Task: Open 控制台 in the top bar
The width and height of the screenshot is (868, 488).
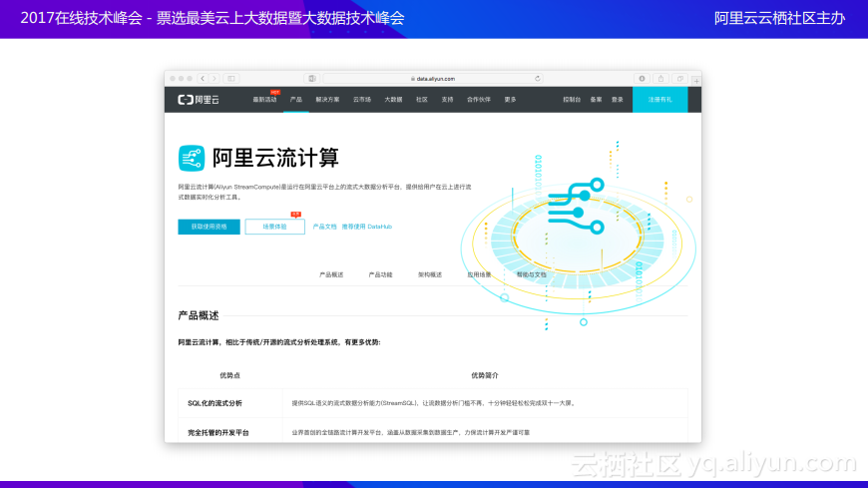Action: pos(572,100)
